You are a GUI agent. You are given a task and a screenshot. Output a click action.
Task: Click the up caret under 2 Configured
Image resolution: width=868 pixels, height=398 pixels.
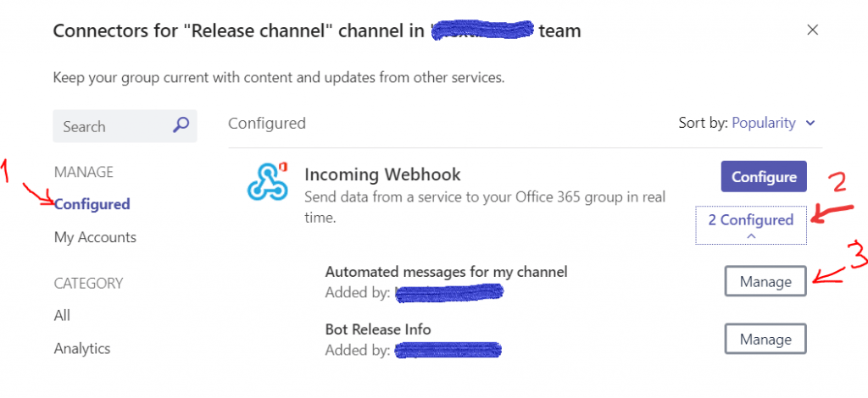750,237
